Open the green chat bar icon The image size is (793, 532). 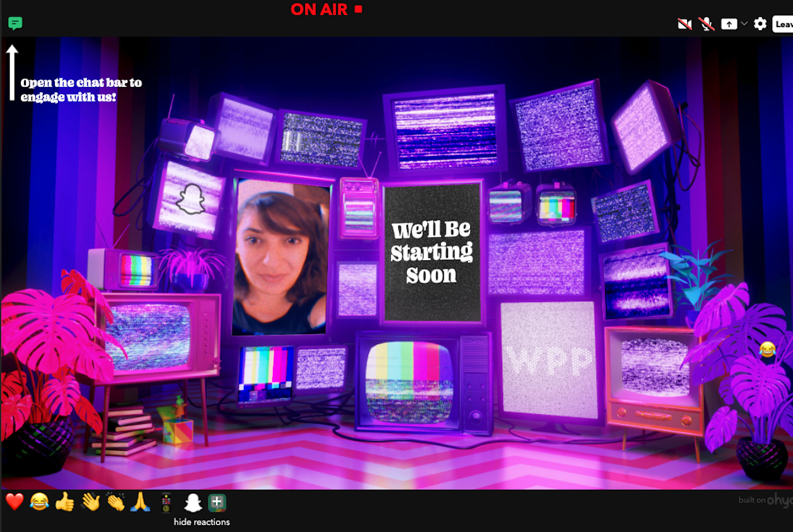(x=15, y=24)
